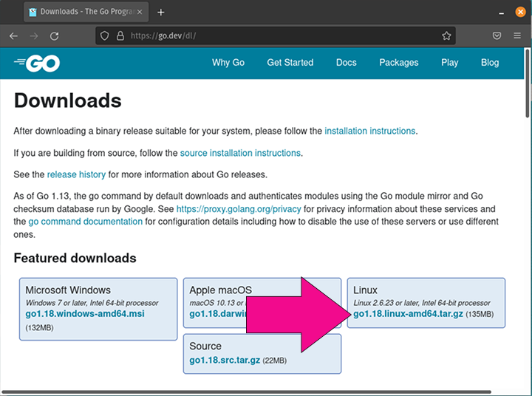Click the Go logo
The width and height of the screenshot is (532, 396).
coord(37,63)
